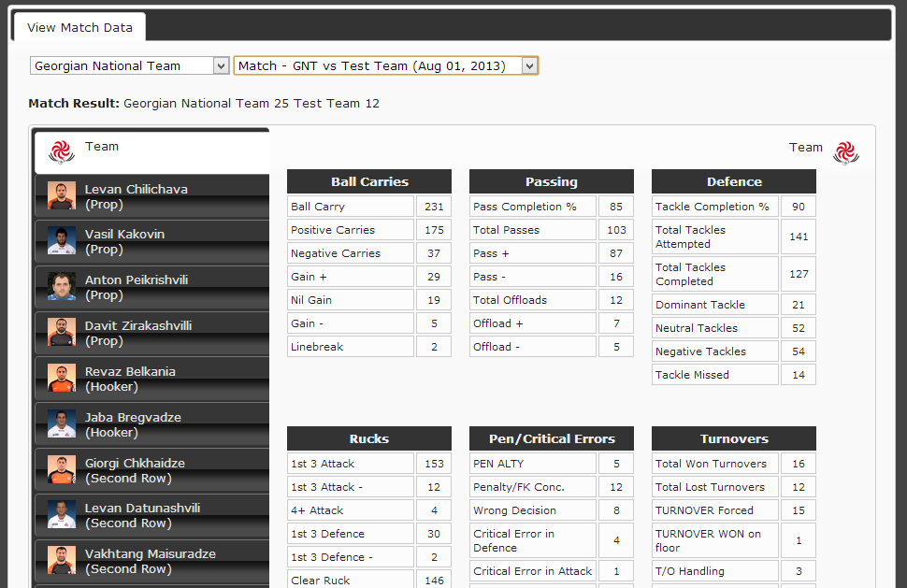Click Giorgi Chkhaidze's player photo

coord(62,469)
